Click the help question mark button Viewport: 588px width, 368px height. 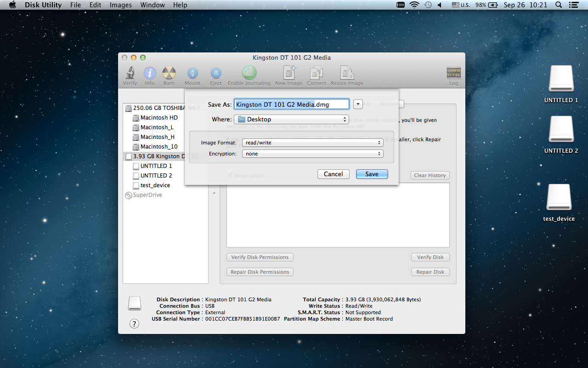point(134,323)
